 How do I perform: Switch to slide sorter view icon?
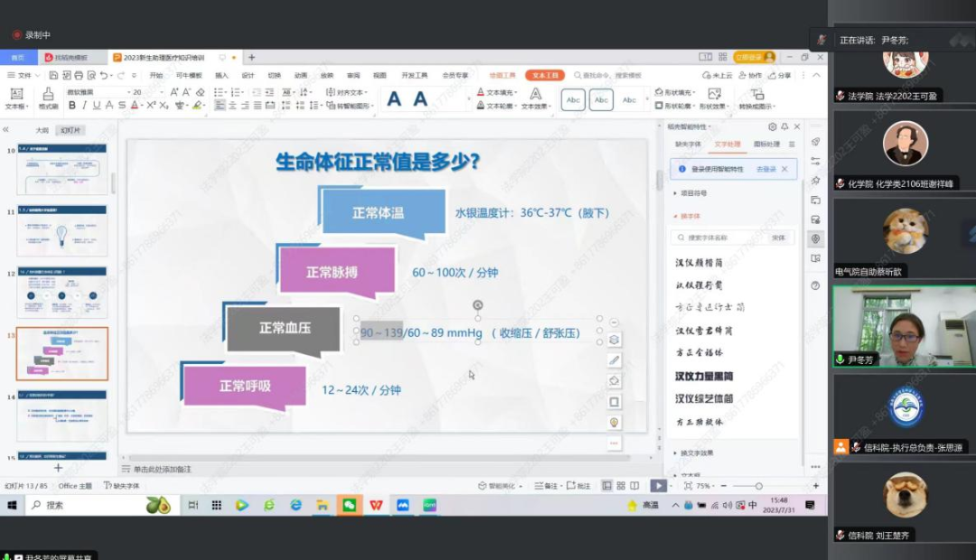(620, 486)
